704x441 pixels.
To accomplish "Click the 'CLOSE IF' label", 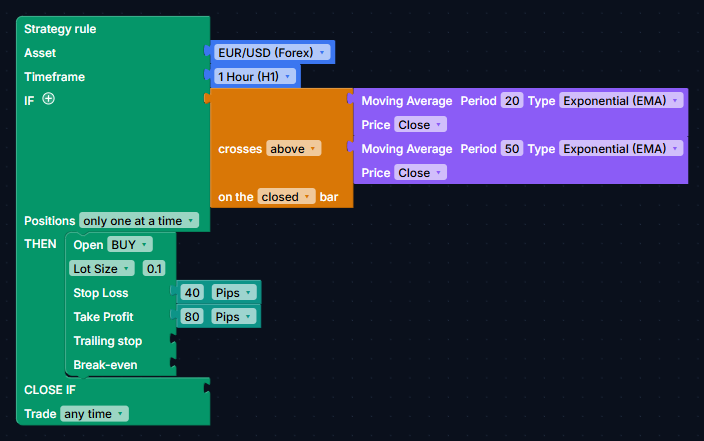I will (x=50, y=390).
